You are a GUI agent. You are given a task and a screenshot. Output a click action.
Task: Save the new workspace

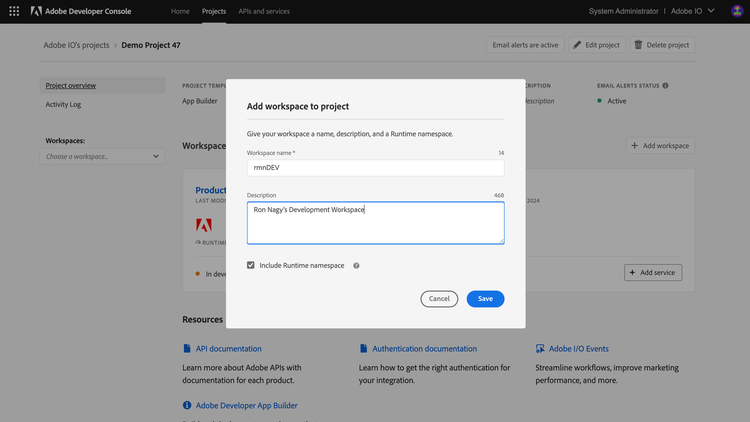[485, 299]
